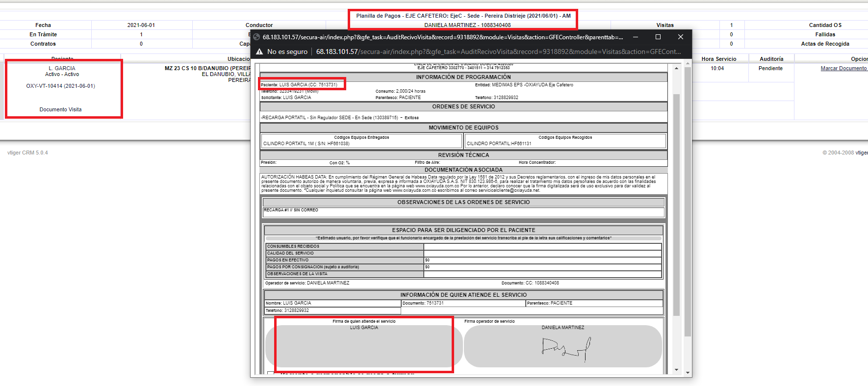Viewport: 868px width, 386px height.
Task: Click the empty LUIS GARCIA signature box
Action: point(364,346)
